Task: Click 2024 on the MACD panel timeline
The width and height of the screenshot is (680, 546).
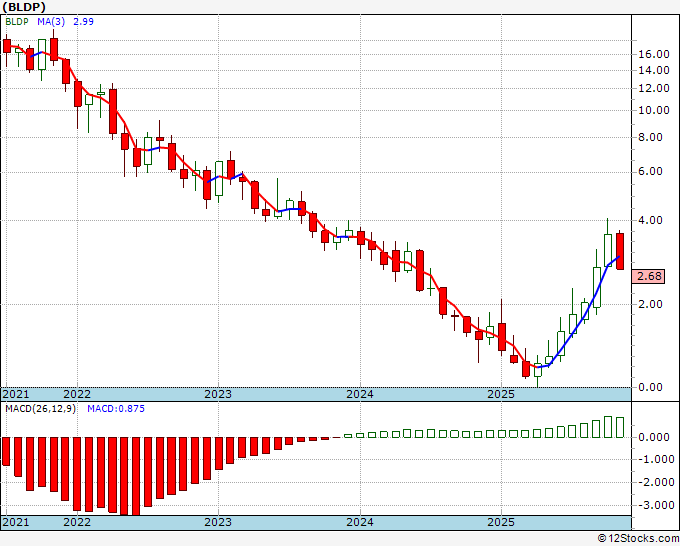Action: point(360,522)
